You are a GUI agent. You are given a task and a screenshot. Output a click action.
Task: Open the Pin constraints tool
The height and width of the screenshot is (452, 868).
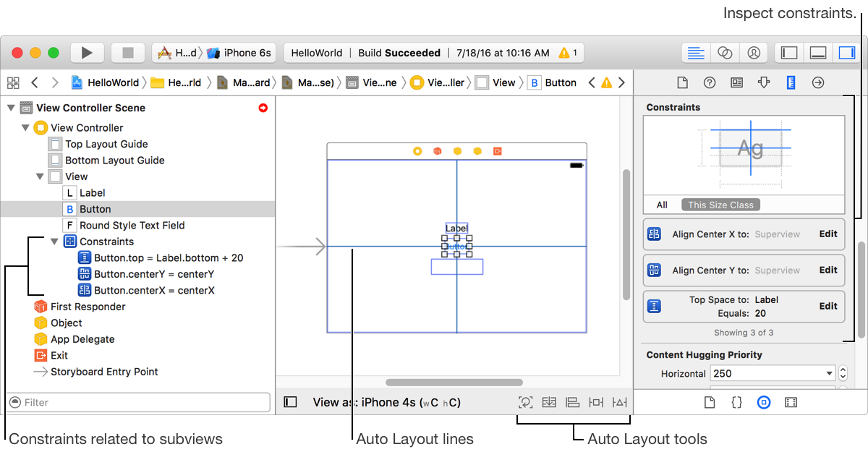[596, 402]
